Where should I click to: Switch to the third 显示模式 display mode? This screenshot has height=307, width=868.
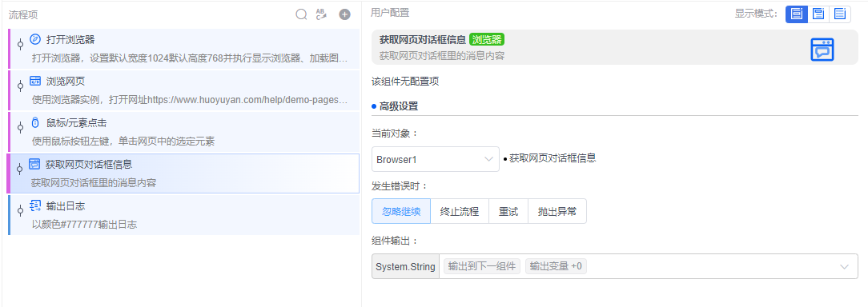point(840,14)
